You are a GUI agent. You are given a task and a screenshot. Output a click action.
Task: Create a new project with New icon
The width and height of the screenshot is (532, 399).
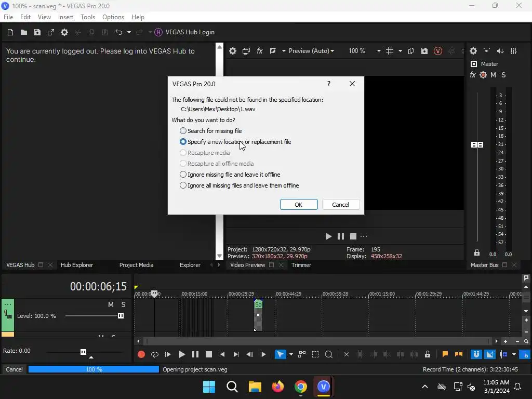[10, 32]
